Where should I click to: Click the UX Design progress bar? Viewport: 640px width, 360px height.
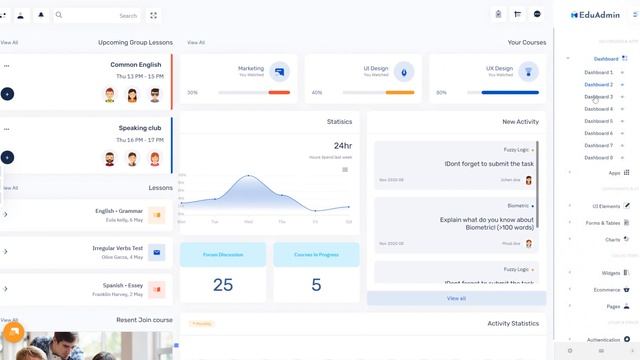click(503, 93)
